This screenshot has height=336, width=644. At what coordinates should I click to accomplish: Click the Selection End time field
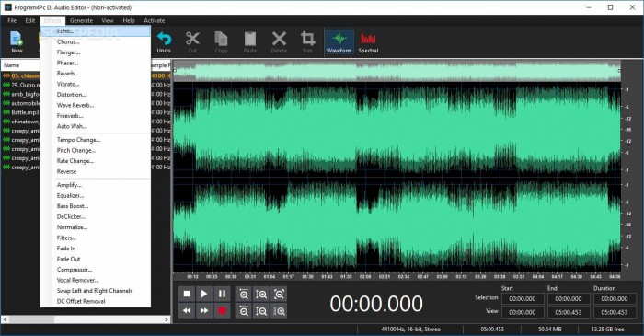568,298
